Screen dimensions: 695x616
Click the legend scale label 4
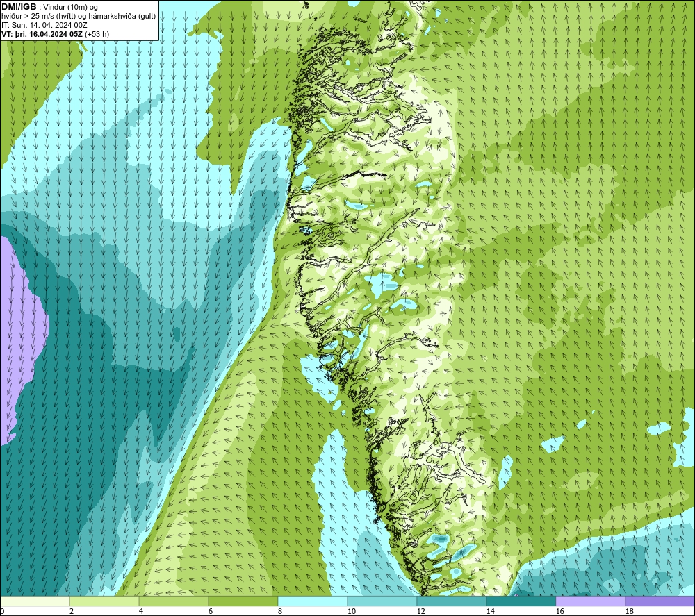[141, 612]
